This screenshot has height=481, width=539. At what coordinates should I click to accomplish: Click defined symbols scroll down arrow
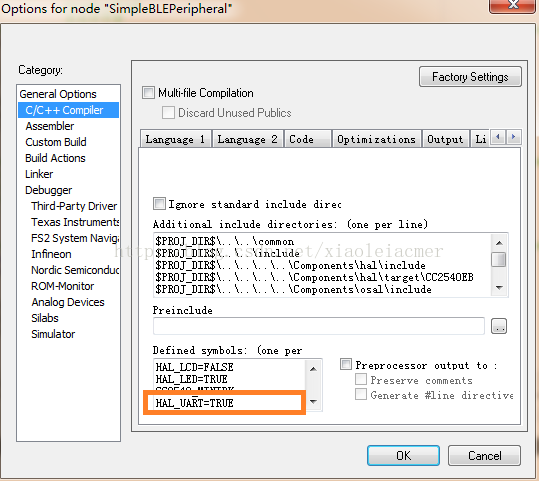[x=313, y=401]
